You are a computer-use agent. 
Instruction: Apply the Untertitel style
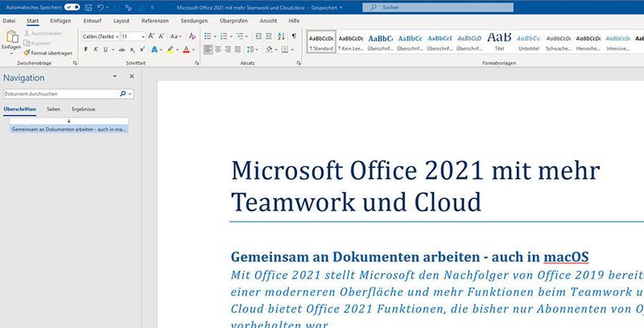coord(529,42)
